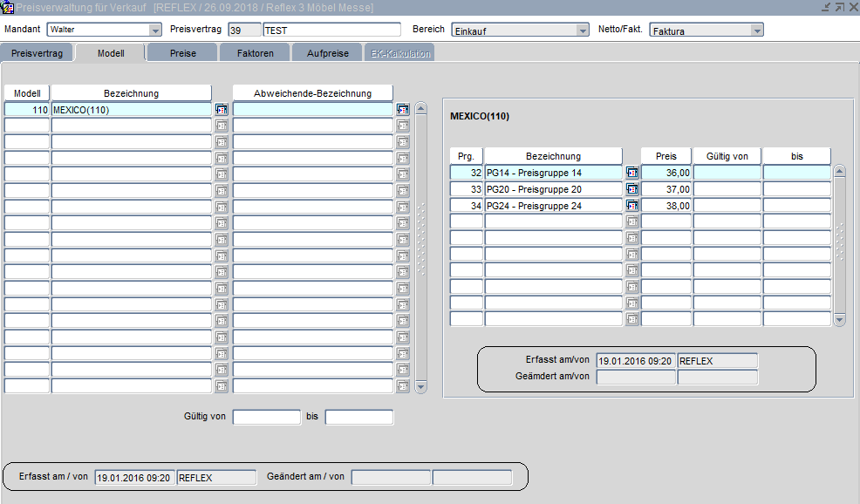Open the Bereich dropdown showing Einkauf
This screenshot has width=860, height=504.
(583, 31)
